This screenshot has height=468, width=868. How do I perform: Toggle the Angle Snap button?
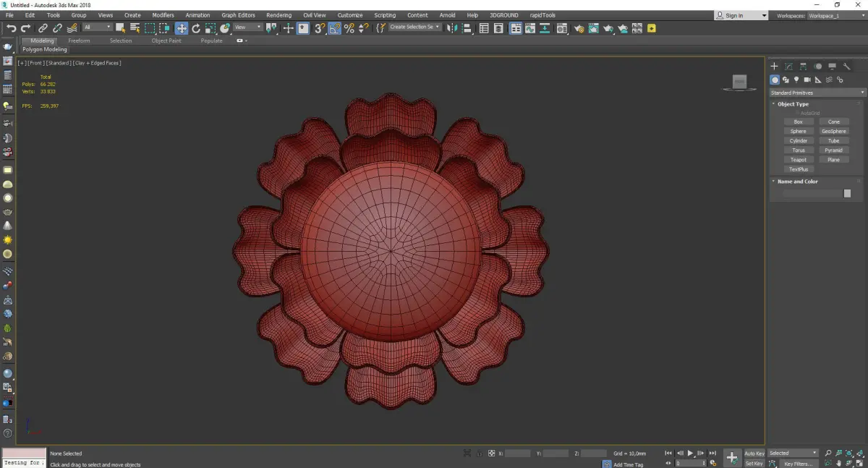[334, 28]
